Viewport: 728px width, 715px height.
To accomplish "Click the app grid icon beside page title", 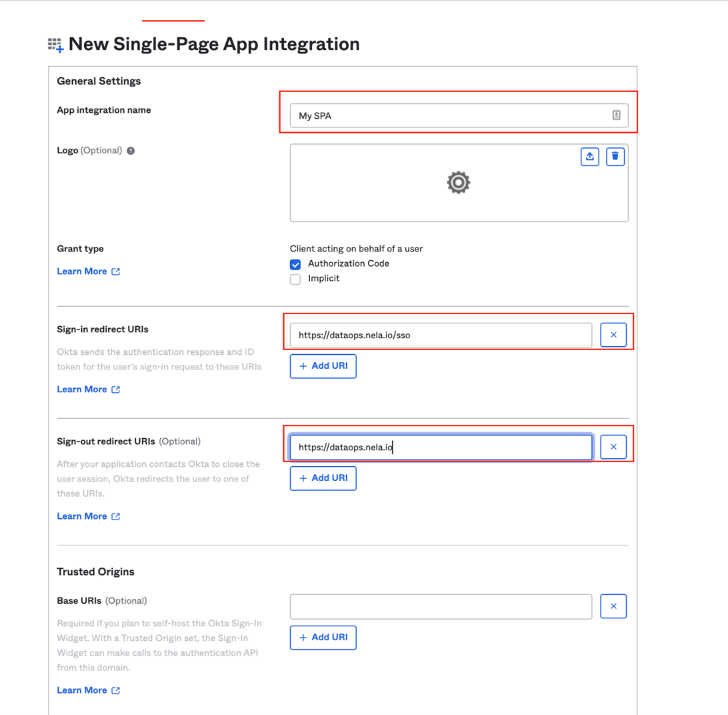I will 56,45.
